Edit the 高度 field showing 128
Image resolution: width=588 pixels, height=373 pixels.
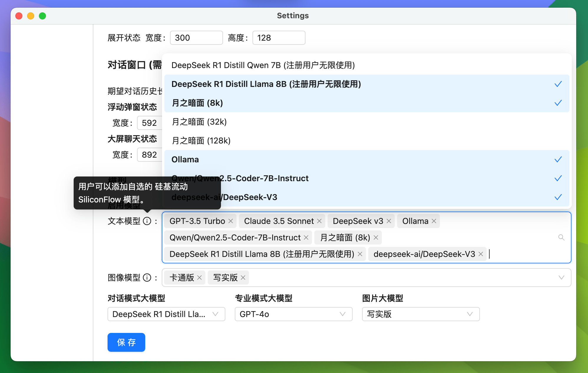279,38
